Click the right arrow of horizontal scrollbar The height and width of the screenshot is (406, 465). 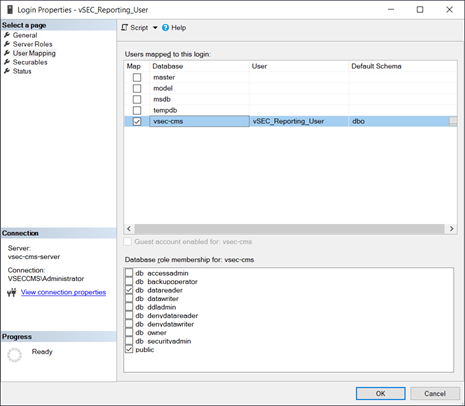452,229
